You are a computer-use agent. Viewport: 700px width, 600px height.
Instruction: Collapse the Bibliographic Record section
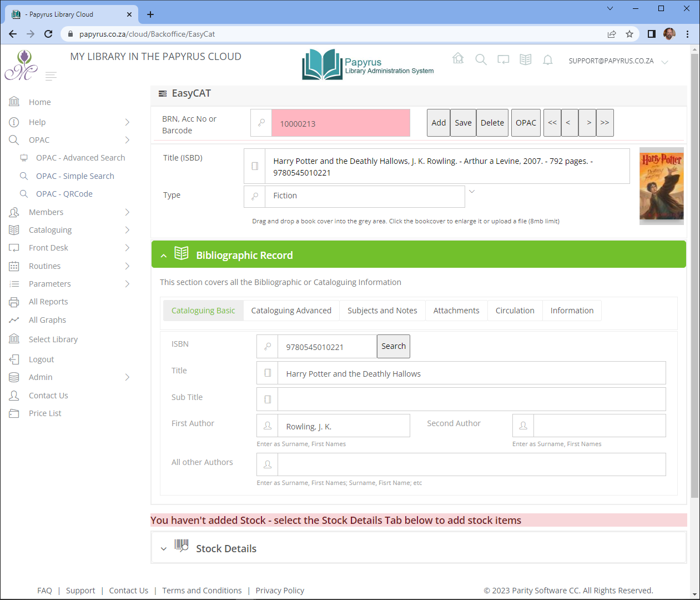(164, 256)
